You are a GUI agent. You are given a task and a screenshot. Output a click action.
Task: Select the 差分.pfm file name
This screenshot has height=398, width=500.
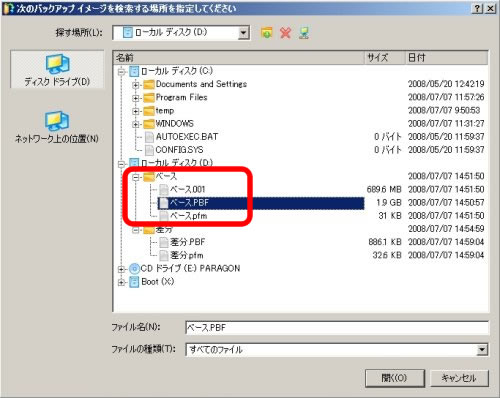[187, 256]
